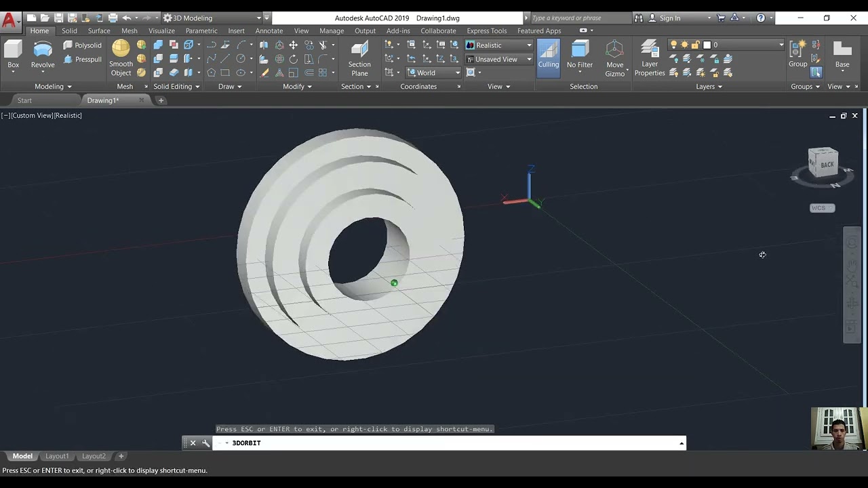Click the Base view tool
The image size is (868, 488).
coord(842,54)
